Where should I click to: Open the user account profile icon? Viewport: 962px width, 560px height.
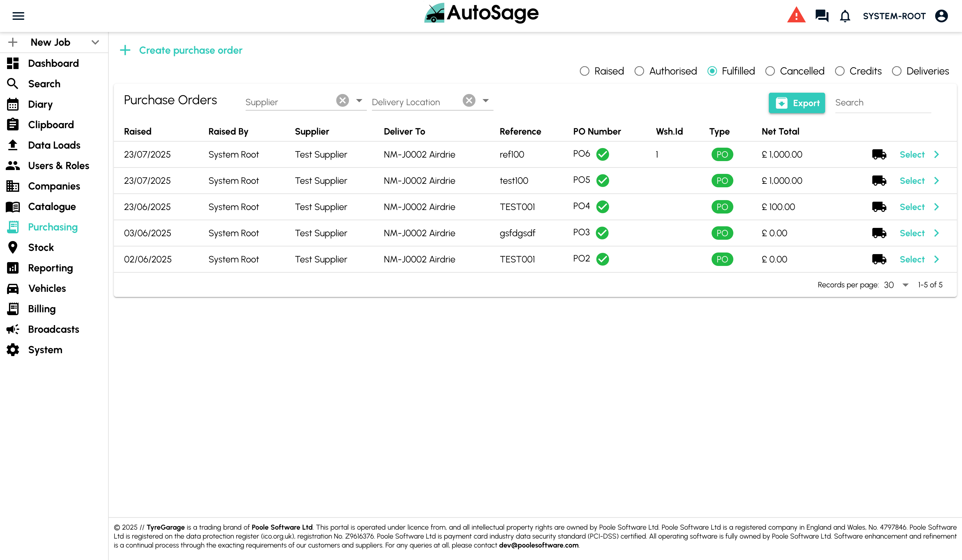click(942, 16)
